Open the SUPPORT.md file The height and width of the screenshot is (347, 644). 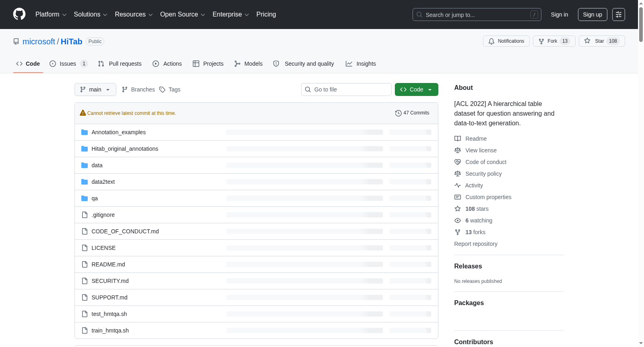pyautogui.click(x=109, y=297)
